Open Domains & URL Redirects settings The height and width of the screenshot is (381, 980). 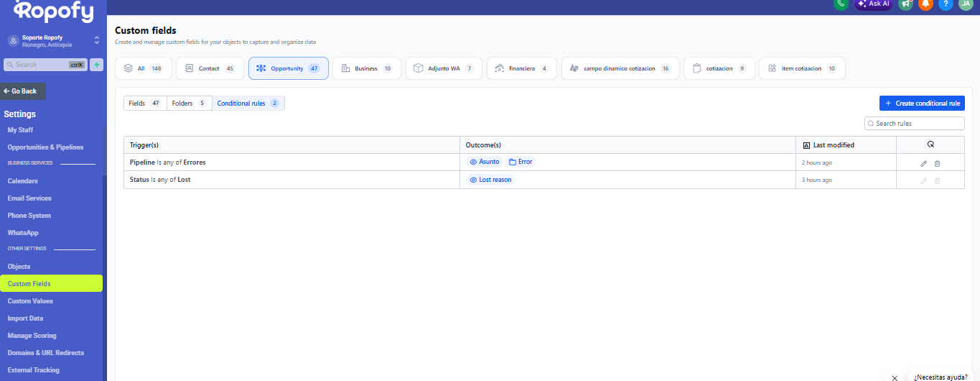tap(46, 353)
